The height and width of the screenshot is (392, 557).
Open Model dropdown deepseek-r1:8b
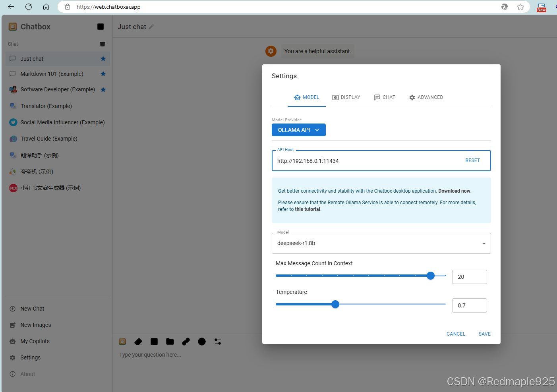pos(381,243)
